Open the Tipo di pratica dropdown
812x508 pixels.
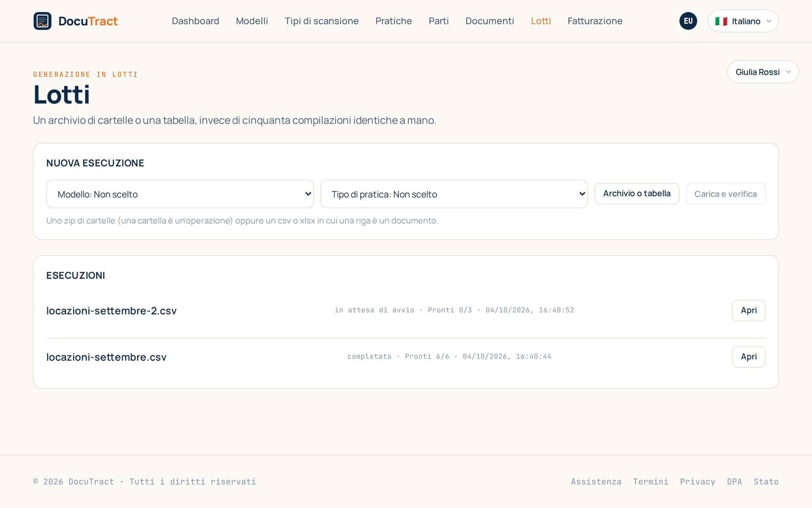click(x=454, y=194)
